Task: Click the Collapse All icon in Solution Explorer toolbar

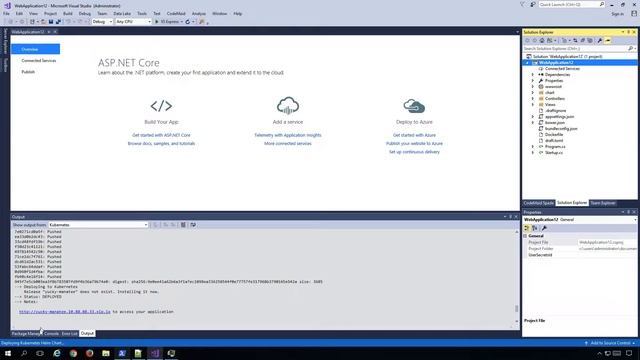Action: [582, 40]
